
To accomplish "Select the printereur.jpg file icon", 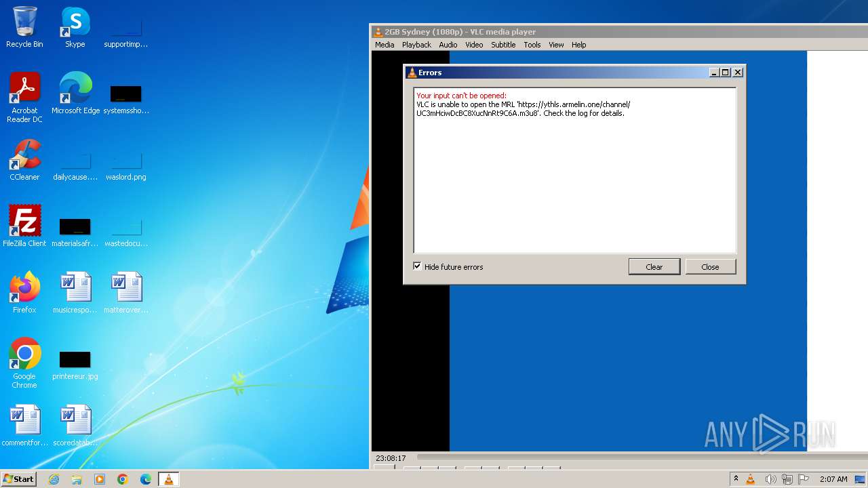I will [75, 366].
